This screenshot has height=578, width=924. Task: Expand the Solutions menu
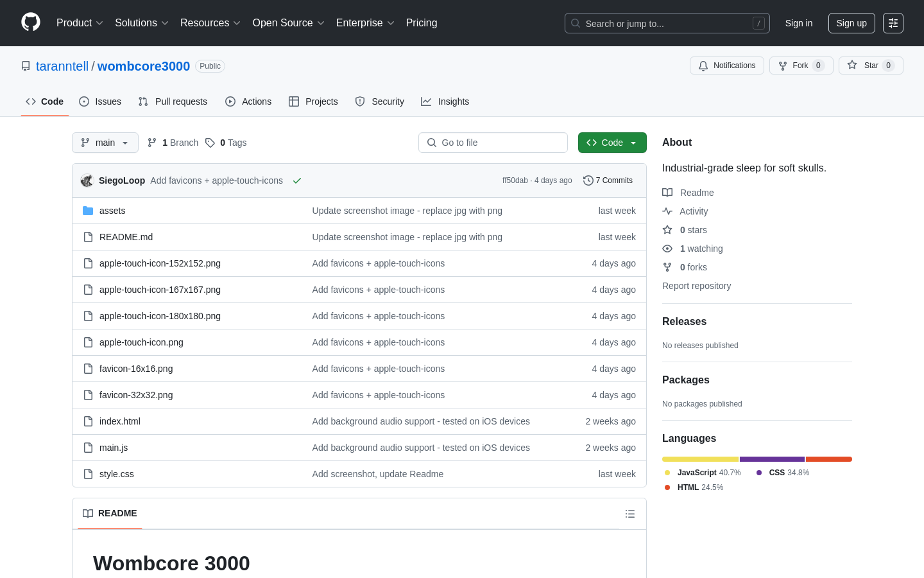point(142,23)
